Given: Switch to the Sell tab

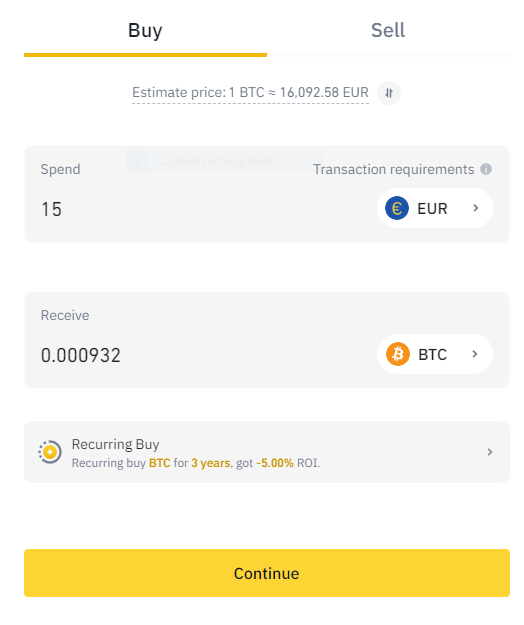Looking at the screenshot, I should (x=388, y=31).
